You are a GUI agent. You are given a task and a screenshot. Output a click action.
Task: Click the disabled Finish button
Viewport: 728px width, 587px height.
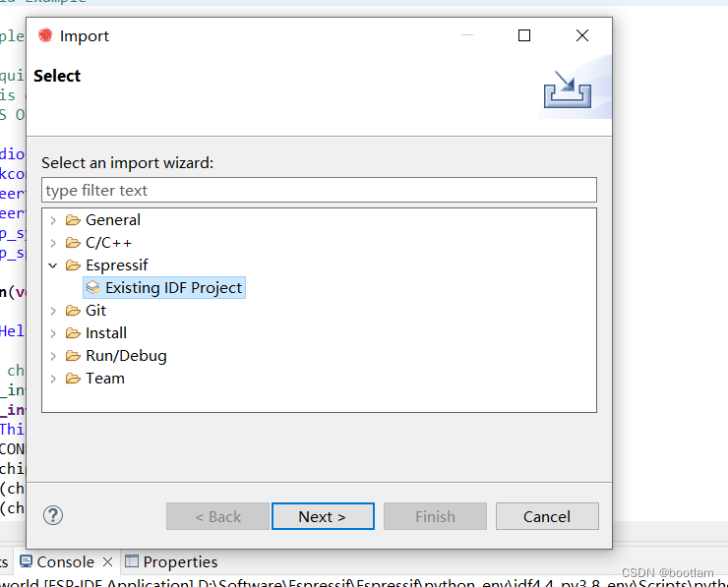tap(435, 516)
